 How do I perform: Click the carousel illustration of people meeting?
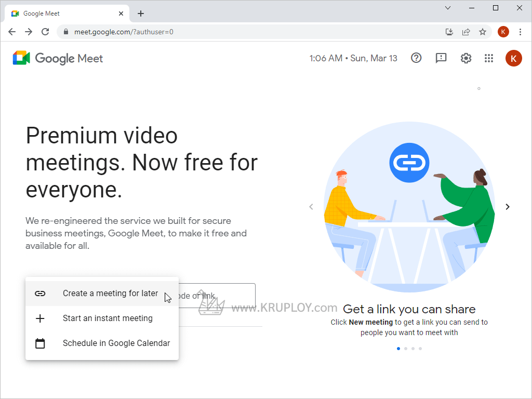pyautogui.click(x=409, y=207)
